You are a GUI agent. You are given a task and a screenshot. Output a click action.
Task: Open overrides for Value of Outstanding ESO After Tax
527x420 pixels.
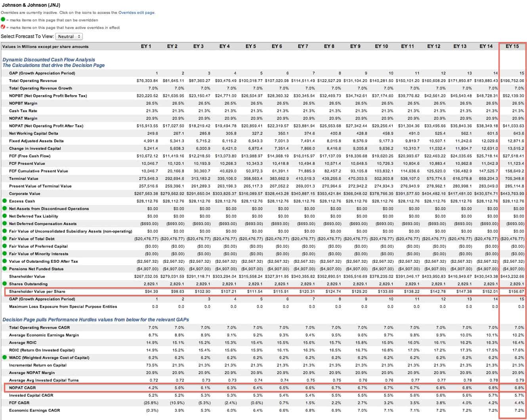pyautogui.click(x=4, y=262)
